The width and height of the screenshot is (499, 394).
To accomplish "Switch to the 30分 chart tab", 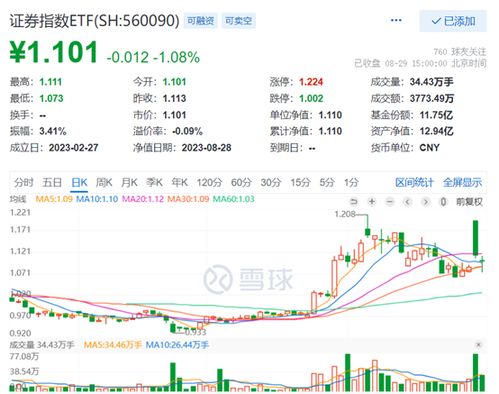I will [x=271, y=183].
